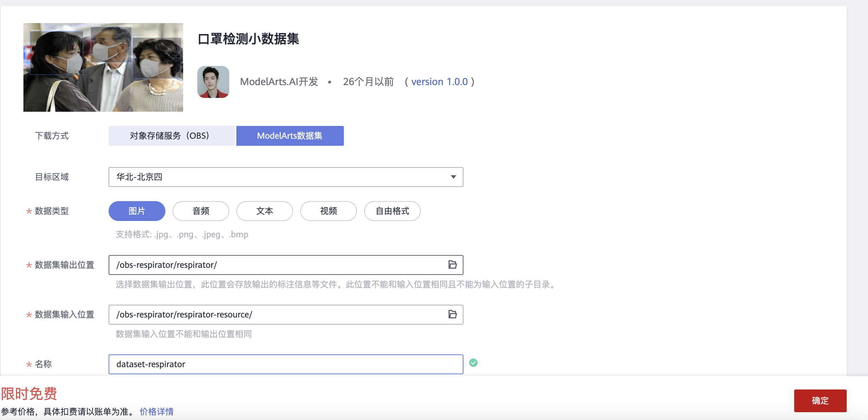Switch to 对象存储服务 (OBS) download tab
Screen dimensions: 868x420
[x=171, y=136]
